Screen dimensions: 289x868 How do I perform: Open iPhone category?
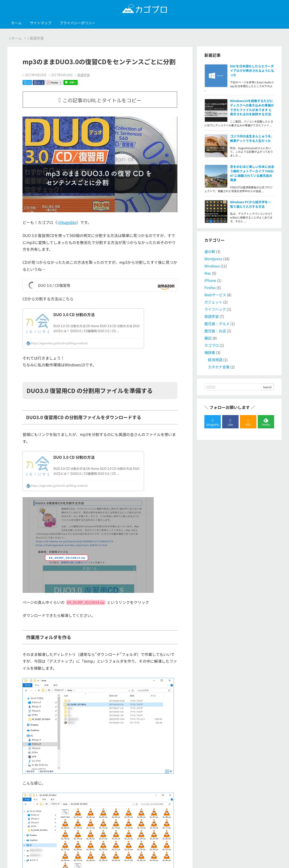tap(210, 281)
